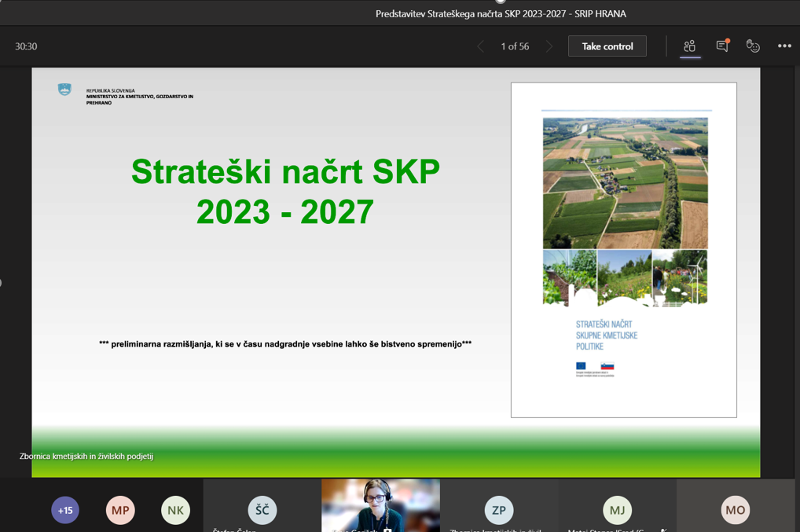Click the brochure cover image on slide
The width and height of the screenshot is (800, 532).
click(x=624, y=250)
